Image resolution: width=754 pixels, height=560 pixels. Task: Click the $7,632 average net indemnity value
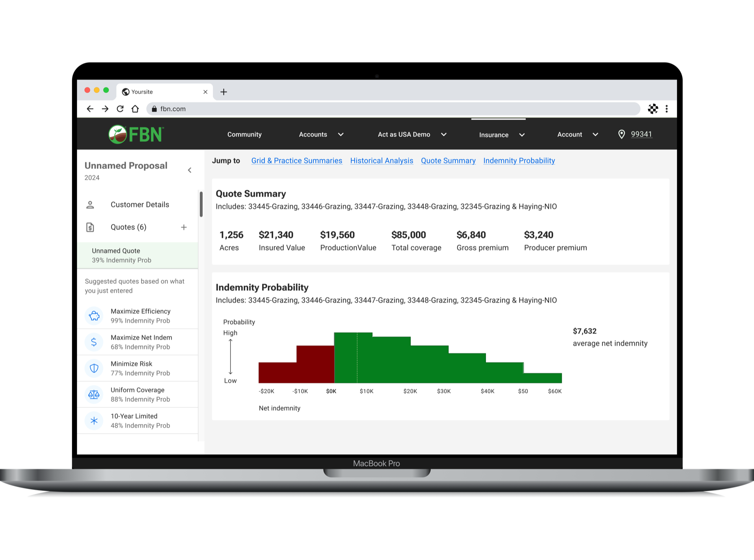(585, 331)
